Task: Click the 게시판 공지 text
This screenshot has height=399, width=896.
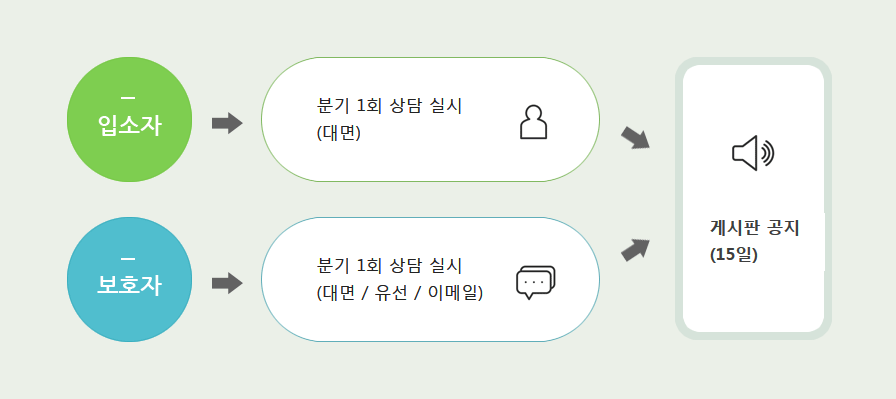Action: click(754, 228)
